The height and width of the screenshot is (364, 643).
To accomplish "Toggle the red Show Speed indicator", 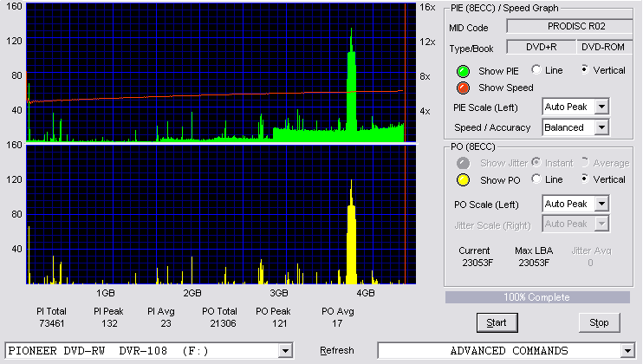I will click(463, 88).
